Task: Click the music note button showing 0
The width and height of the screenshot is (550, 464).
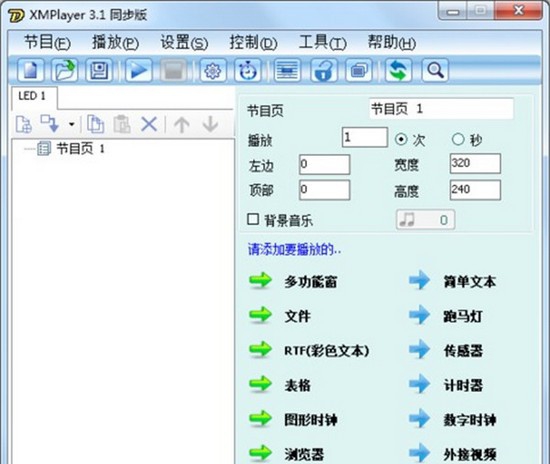Action: pos(425,220)
